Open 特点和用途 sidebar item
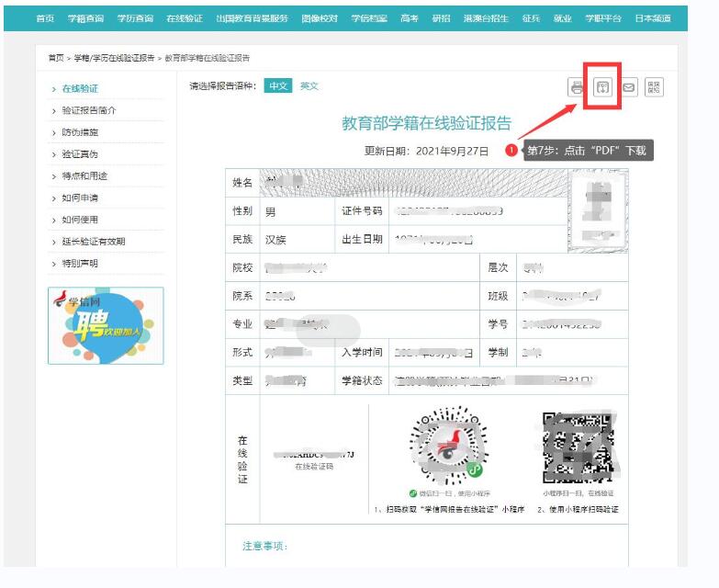The height and width of the screenshot is (588, 719). 84,175
